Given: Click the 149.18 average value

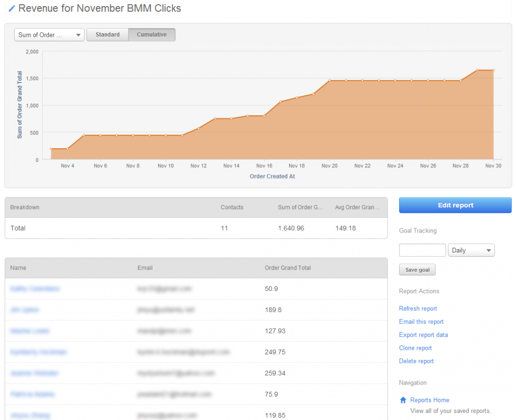Looking at the screenshot, I should click(x=345, y=228).
